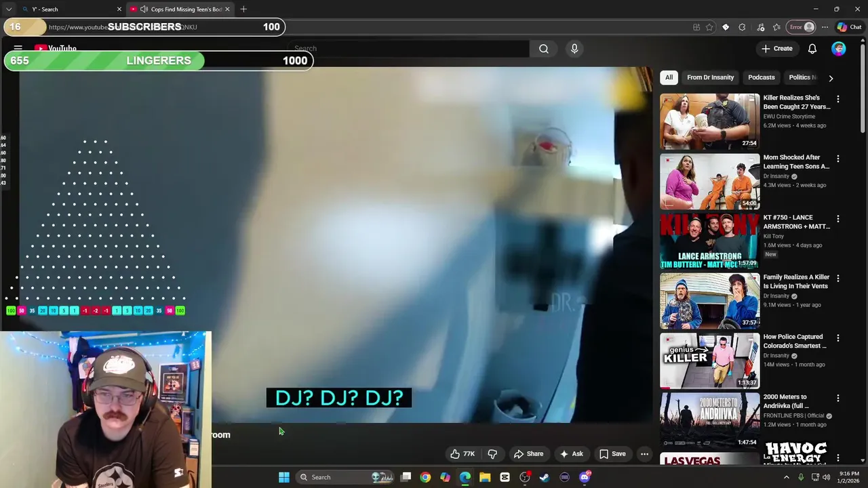This screenshot has width=868, height=488.
Task: Open How Police Captured Colorado's Smartest video title
Action: tap(795, 341)
